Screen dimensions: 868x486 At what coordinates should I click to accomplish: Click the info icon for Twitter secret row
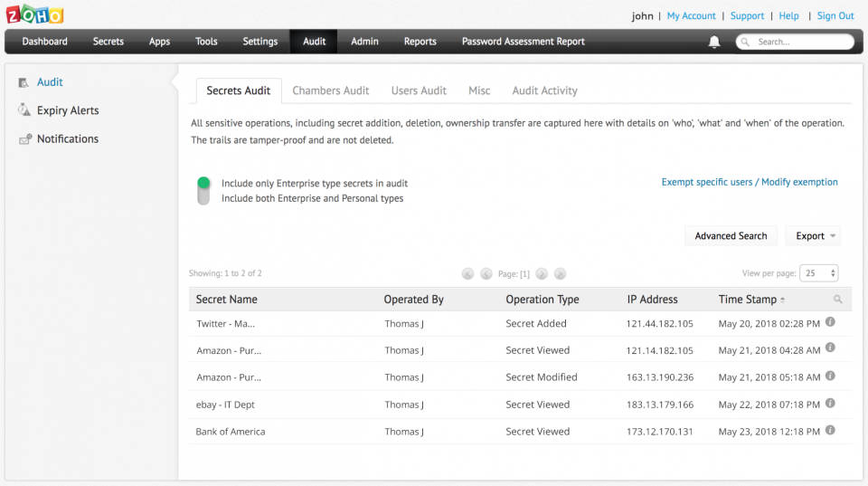pyautogui.click(x=830, y=322)
